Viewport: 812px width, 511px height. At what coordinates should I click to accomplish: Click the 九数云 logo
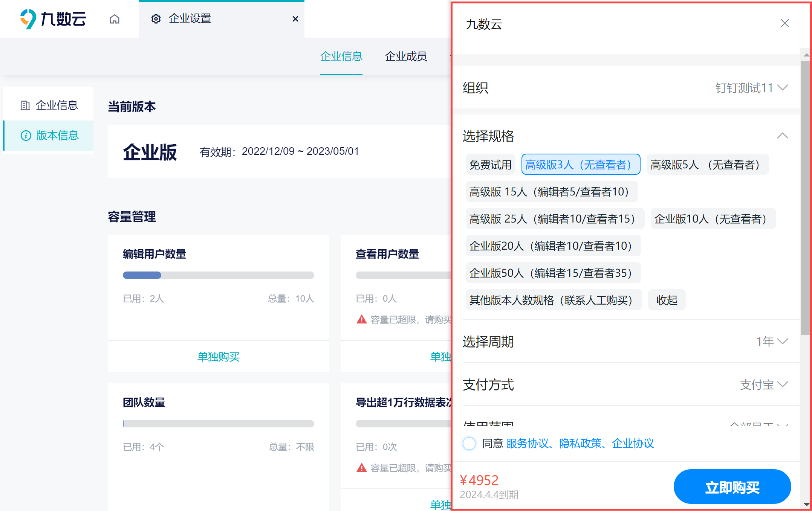pos(53,19)
